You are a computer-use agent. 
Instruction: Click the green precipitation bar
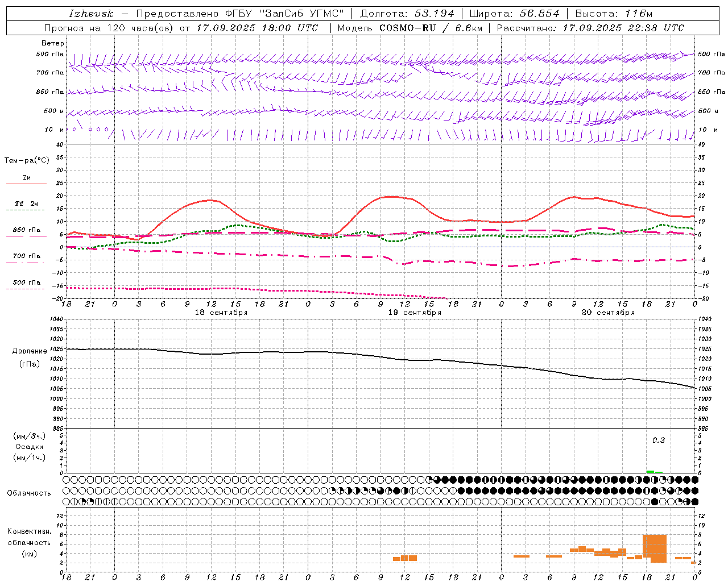650,472
